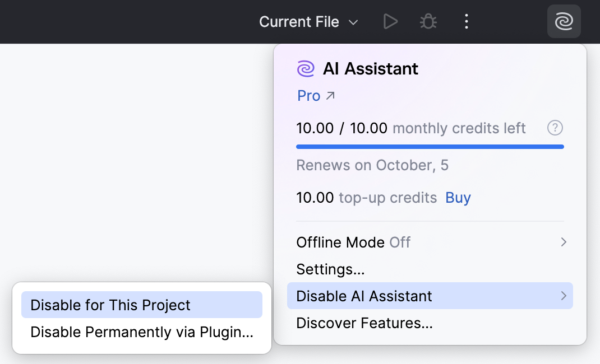This screenshot has width=600, height=364.
Task: Click the monthly credits progress bar
Action: [x=430, y=147]
